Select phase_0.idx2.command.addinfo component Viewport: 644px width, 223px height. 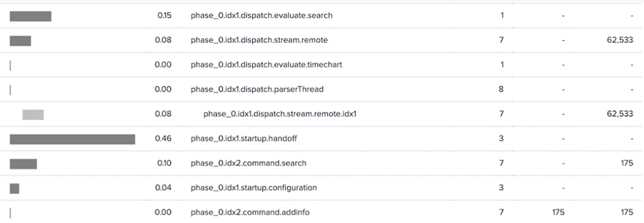click(x=250, y=212)
